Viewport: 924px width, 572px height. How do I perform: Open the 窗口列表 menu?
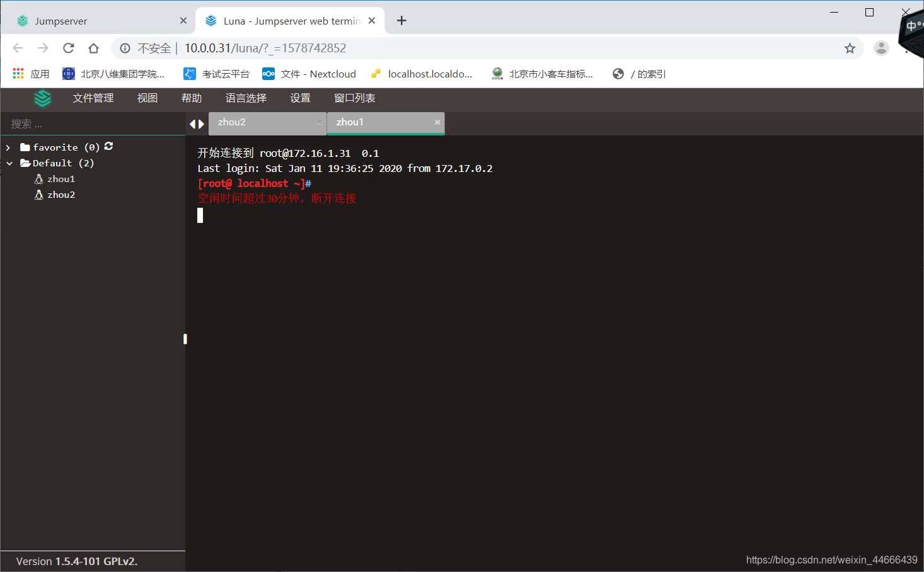click(x=355, y=98)
